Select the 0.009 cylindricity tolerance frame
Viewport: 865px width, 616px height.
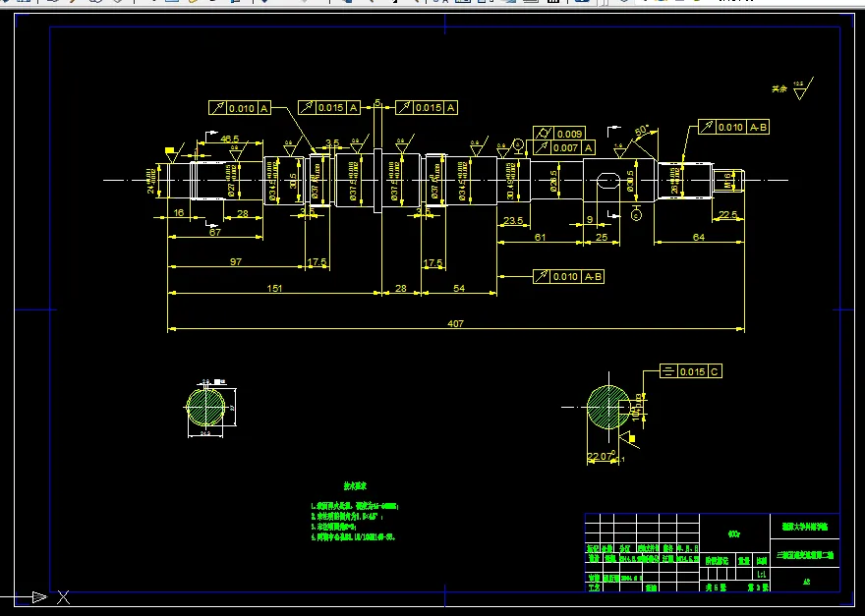point(559,134)
